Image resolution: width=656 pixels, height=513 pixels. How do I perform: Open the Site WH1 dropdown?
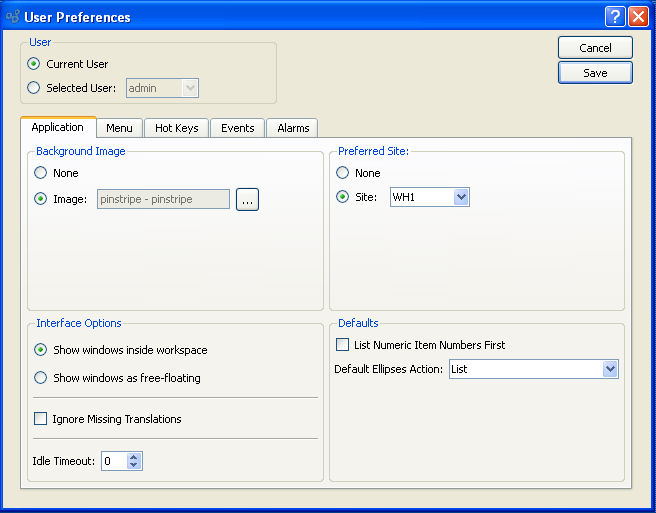point(460,197)
